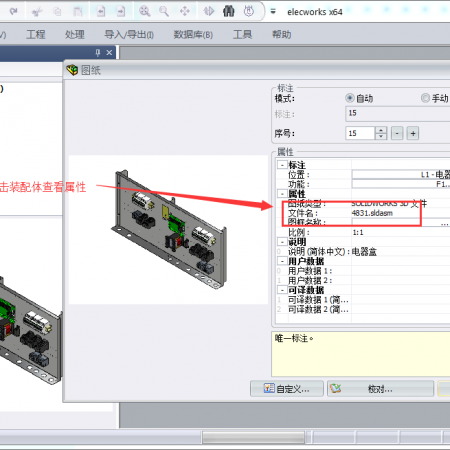Open the 工程 menu
Screen dimensions: 450x450
(x=36, y=34)
